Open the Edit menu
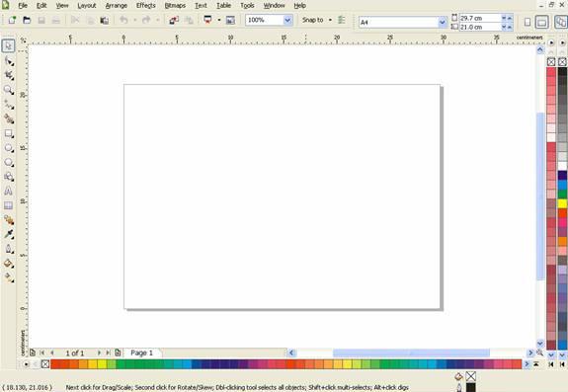568x392 pixels. coord(41,5)
